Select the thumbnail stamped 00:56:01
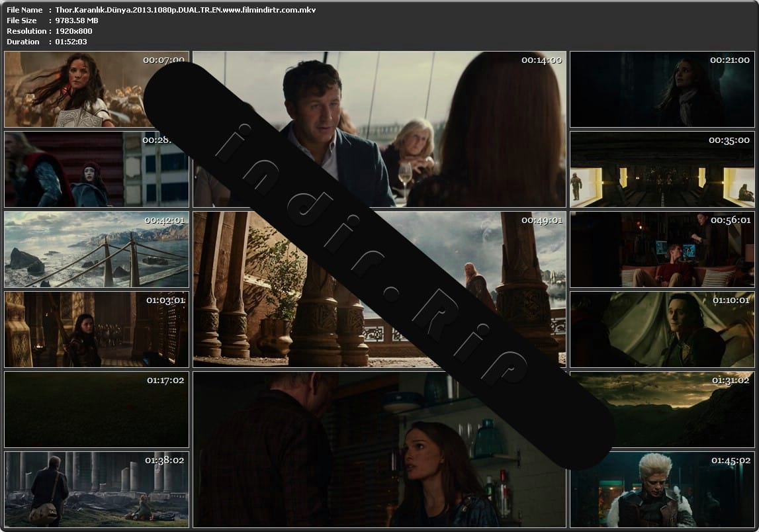Screen dimensions: 759x532 tap(662, 249)
